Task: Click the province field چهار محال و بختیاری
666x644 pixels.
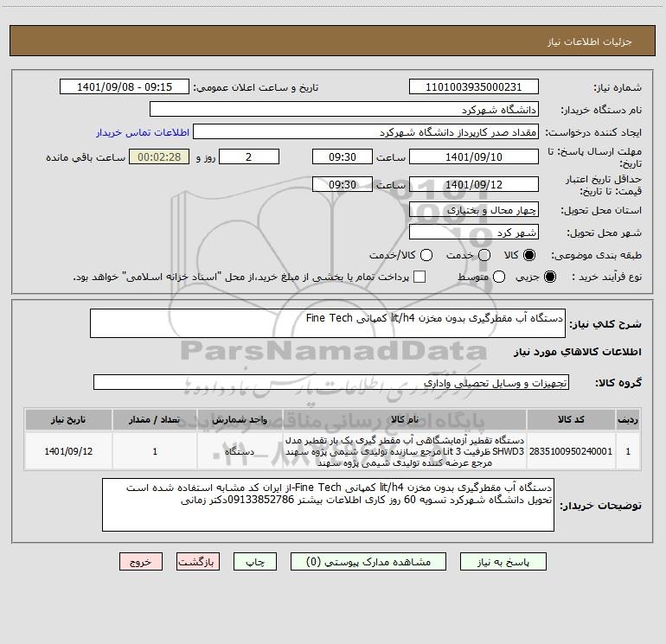Action: (474, 209)
